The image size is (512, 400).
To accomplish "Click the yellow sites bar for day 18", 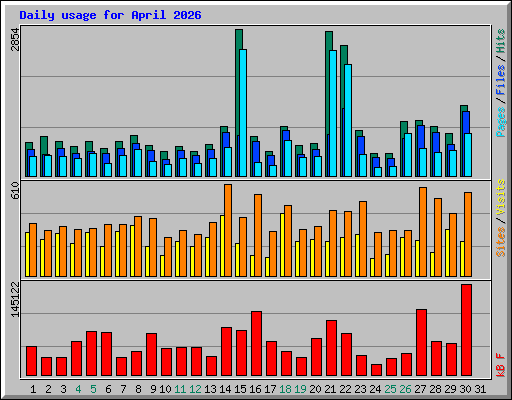I will pos(282,245).
